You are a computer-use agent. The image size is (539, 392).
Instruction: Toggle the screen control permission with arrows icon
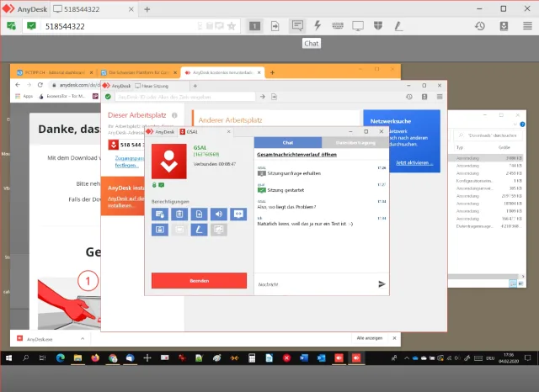[x=238, y=215]
